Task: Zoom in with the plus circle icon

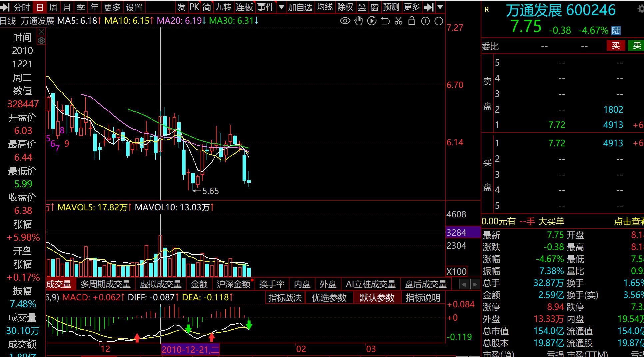Action: (425, 21)
